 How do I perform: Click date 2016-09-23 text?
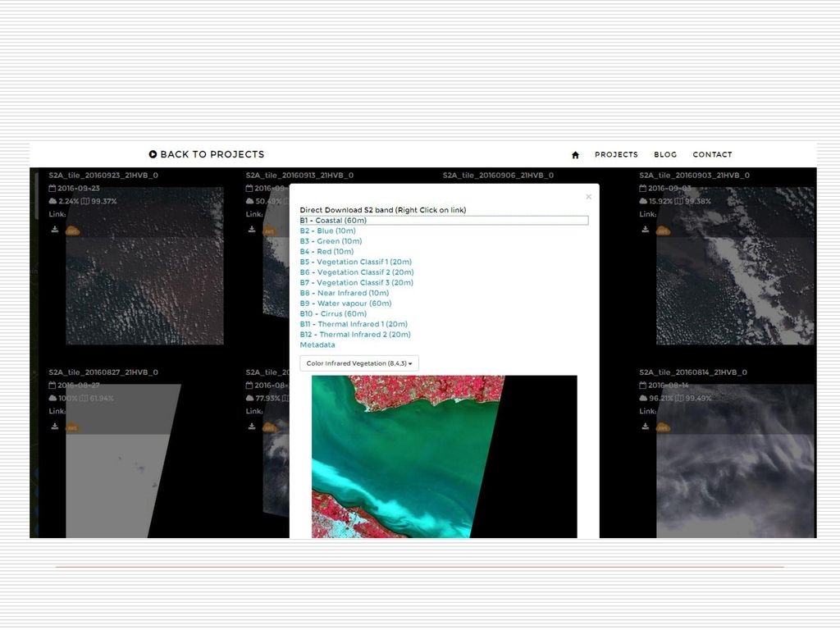point(78,188)
